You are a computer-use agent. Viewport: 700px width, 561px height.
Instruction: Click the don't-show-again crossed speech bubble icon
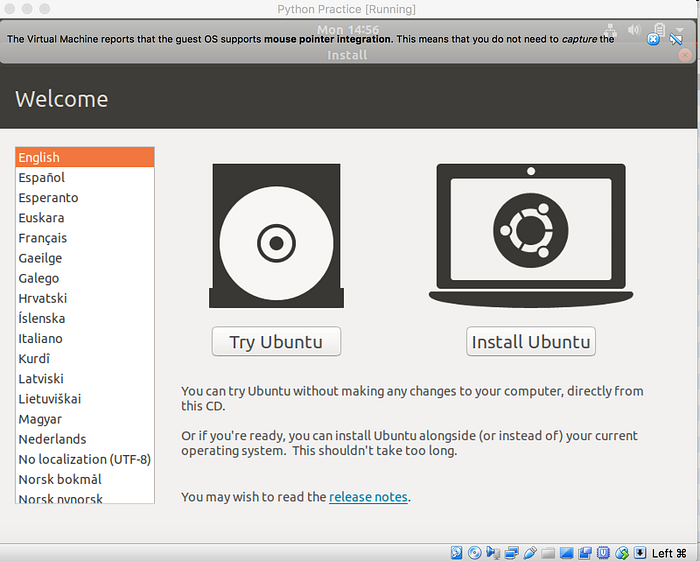pyautogui.click(x=676, y=39)
